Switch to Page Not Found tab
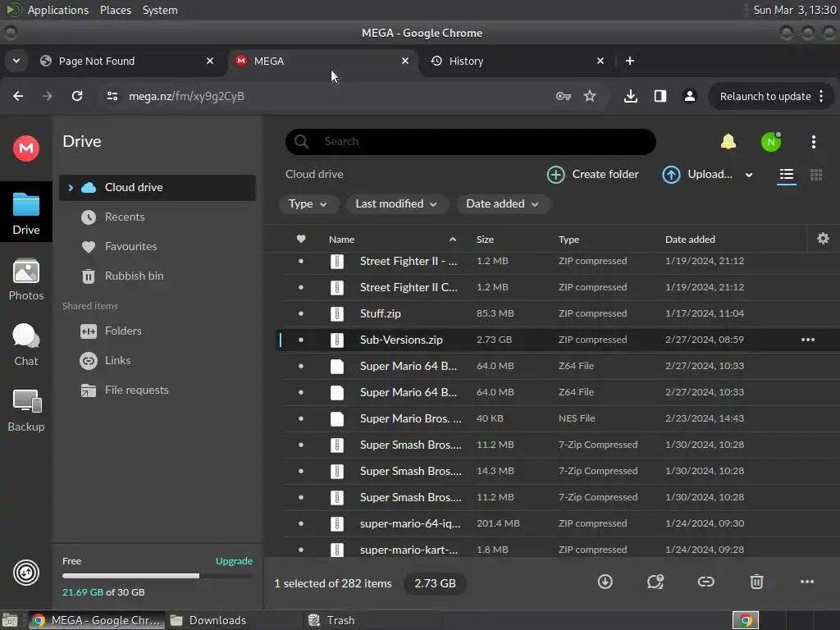The image size is (840, 630). (x=127, y=61)
